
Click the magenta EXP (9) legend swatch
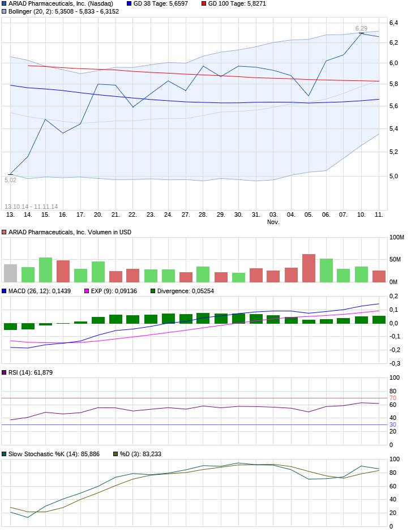[87, 291]
